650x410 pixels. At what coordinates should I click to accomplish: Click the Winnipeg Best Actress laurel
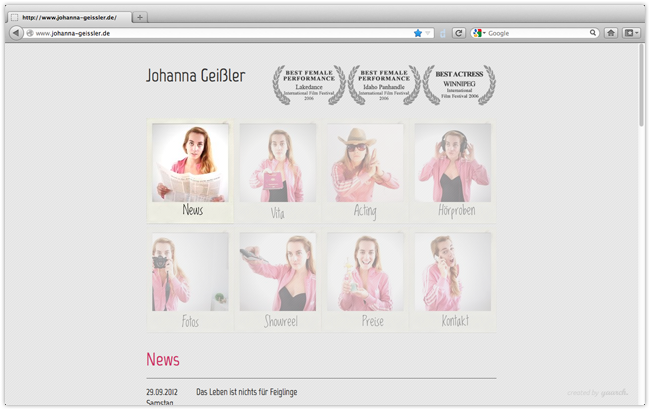(x=459, y=85)
